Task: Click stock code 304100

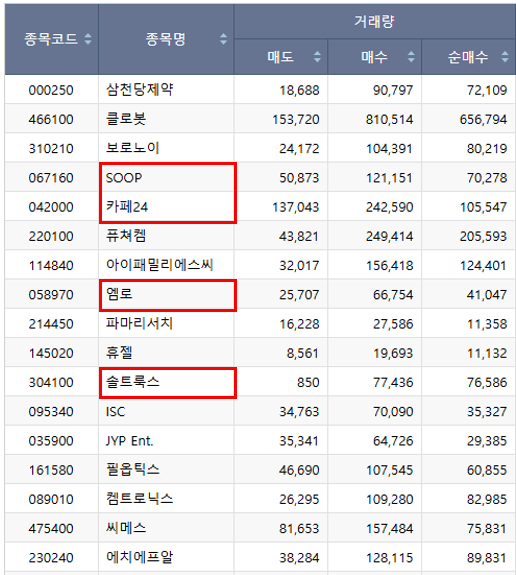Action: click(51, 382)
